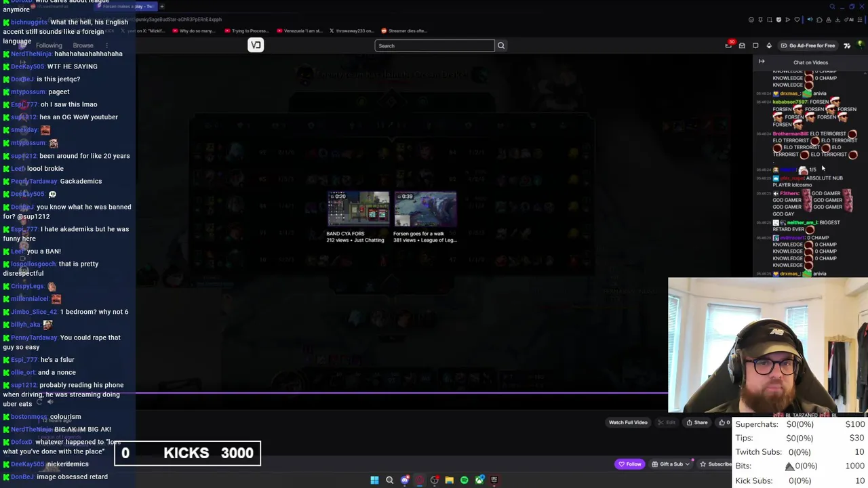Open the whispers chat bubble icon

tap(755, 45)
